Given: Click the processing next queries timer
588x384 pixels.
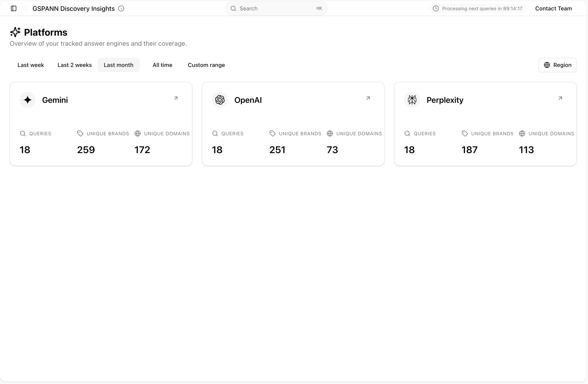Looking at the screenshot, I should tap(477, 8).
